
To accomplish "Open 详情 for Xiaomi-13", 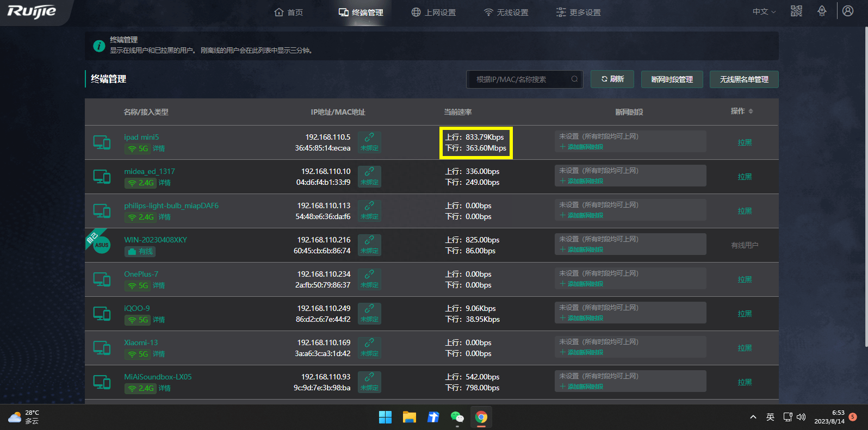I will click(x=159, y=354).
